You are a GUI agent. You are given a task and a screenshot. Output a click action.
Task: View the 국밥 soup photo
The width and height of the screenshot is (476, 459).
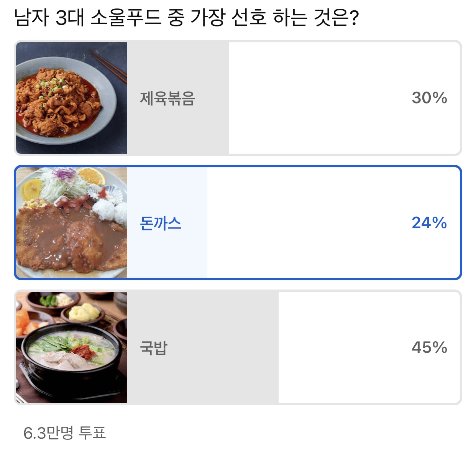[72, 347]
